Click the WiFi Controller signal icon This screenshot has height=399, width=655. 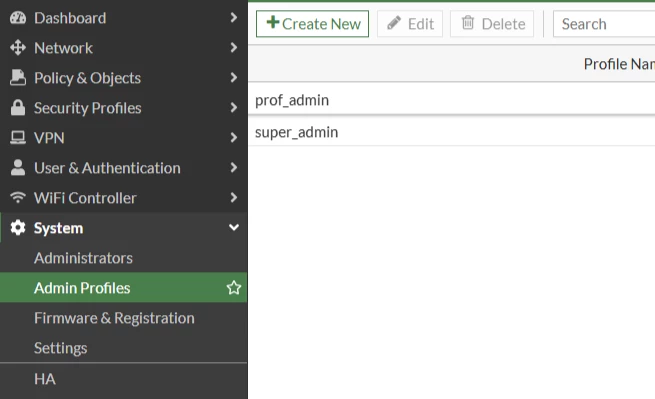pos(18,197)
